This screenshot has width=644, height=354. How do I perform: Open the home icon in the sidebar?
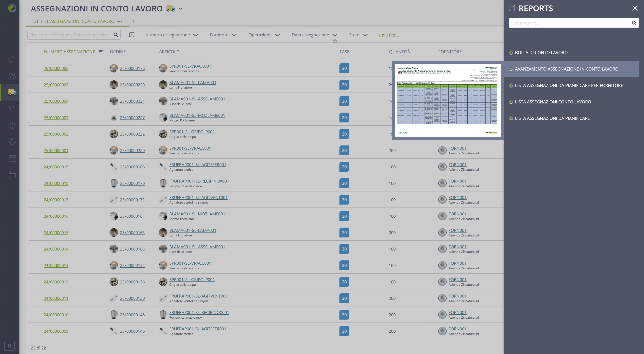coord(12,60)
